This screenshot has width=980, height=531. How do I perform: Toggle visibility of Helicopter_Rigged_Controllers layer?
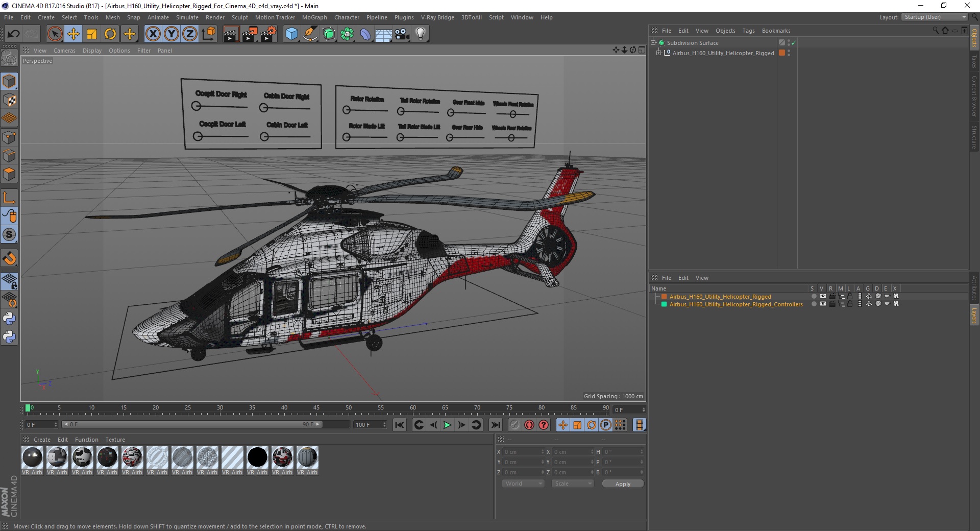tap(823, 304)
